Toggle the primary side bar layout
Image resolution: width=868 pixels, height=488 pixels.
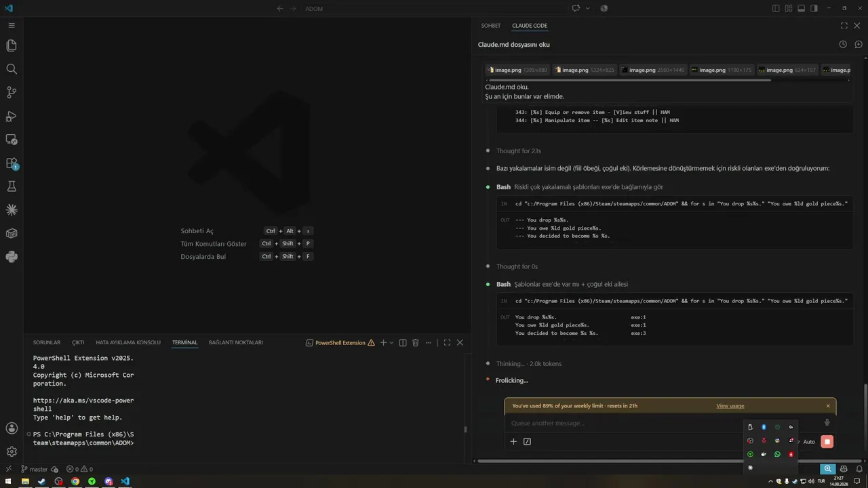pyautogui.click(x=776, y=8)
